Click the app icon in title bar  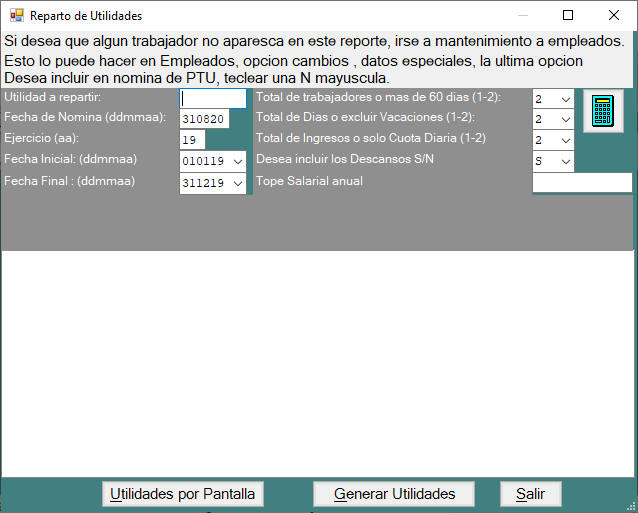coord(15,16)
